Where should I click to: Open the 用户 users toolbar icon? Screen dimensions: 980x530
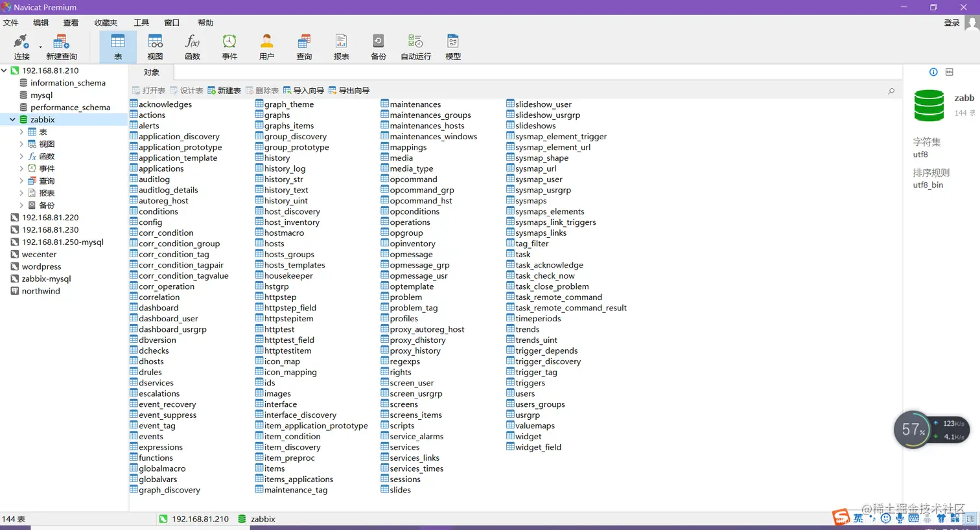click(266, 47)
